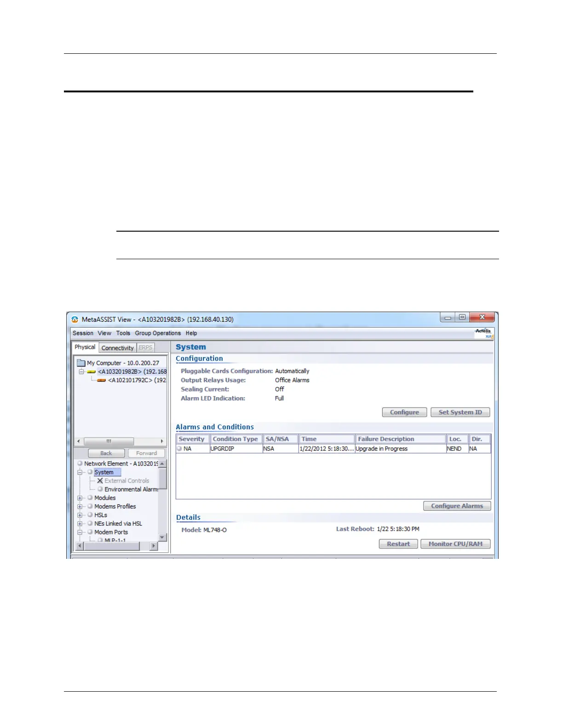Select the External Controls tree item
This screenshot has height=728, width=563.
coord(127,481)
